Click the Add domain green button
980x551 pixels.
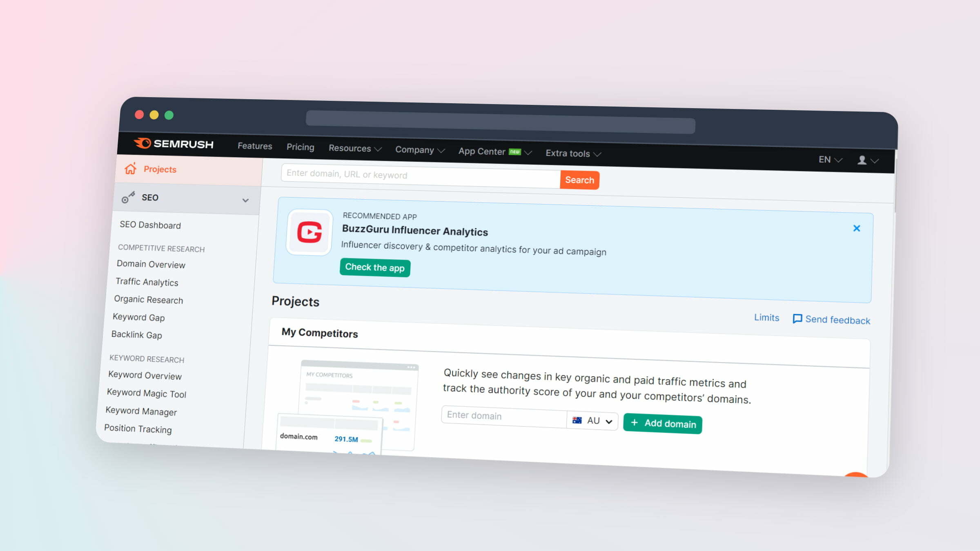click(662, 423)
